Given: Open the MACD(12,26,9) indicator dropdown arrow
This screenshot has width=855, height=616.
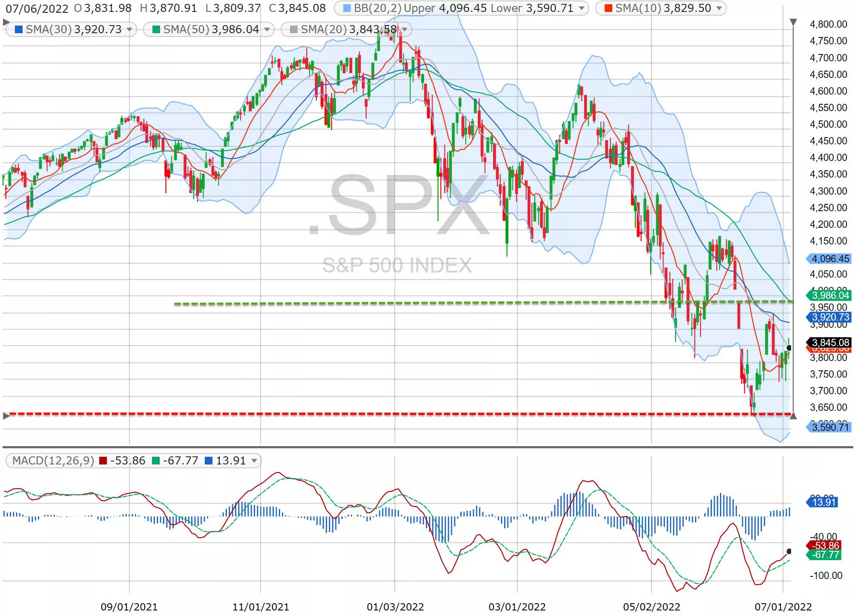Looking at the screenshot, I should coord(254,461).
